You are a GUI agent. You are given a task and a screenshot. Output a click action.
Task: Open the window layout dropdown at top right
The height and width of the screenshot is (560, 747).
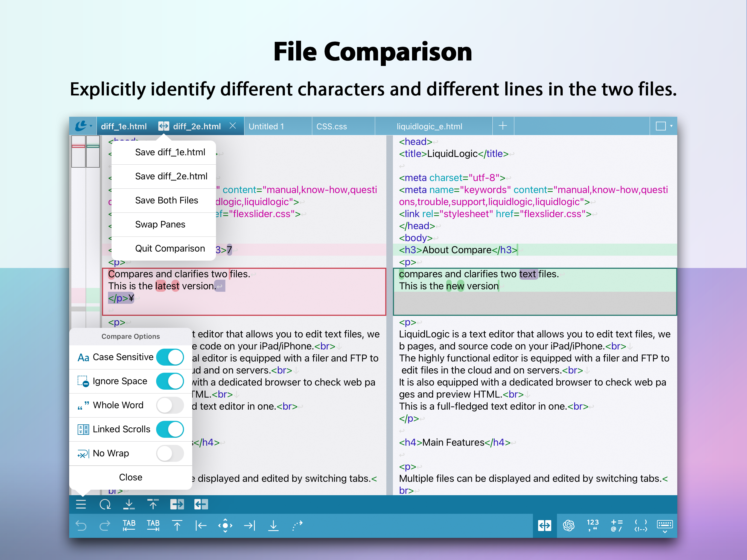(664, 126)
